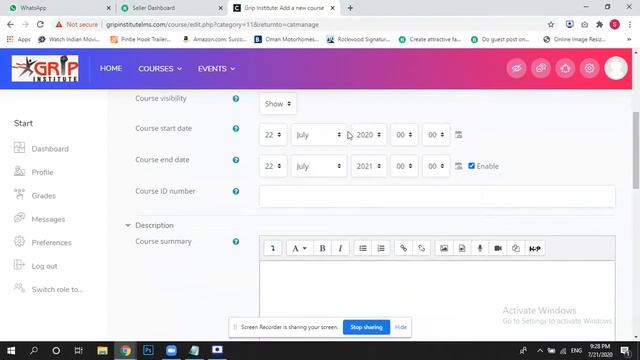The image size is (640, 360).
Task: Click the Stop sharing button
Action: pyautogui.click(x=366, y=327)
